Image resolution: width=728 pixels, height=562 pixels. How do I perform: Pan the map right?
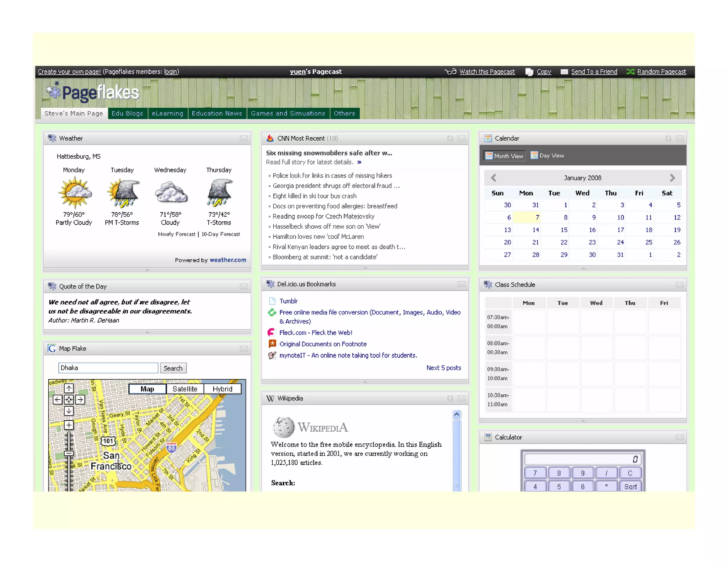click(x=80, y=400)
